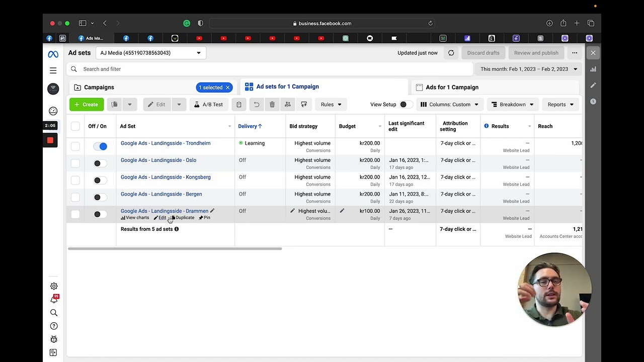Click the export share icon in toolbar
The image size is (644, 362).
(x=304, y=105)
